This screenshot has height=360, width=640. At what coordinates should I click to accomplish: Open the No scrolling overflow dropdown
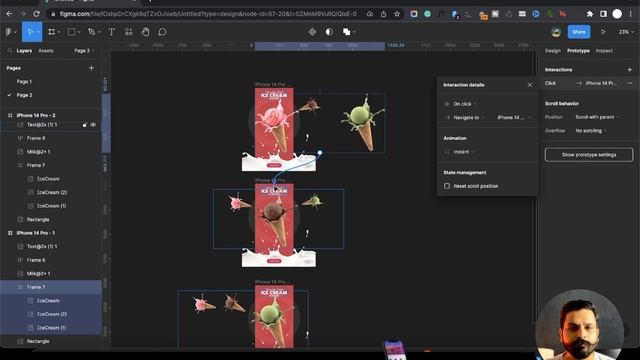[x=591, y=131]
